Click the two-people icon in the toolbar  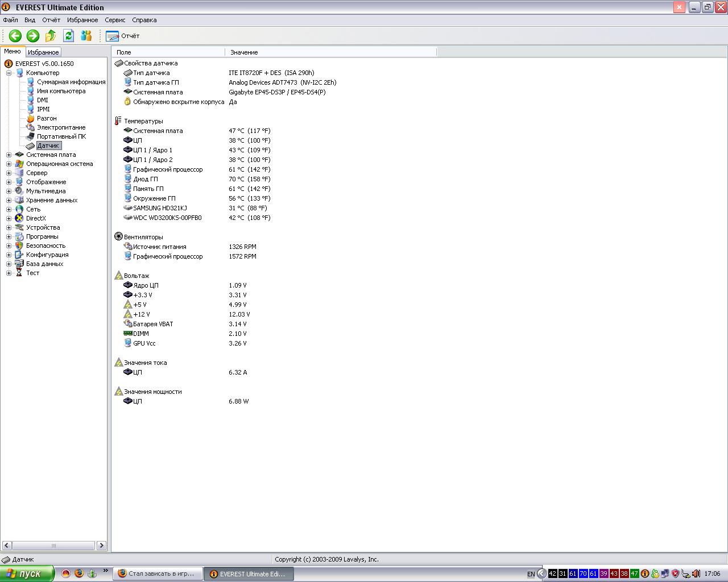coord(86,36)
